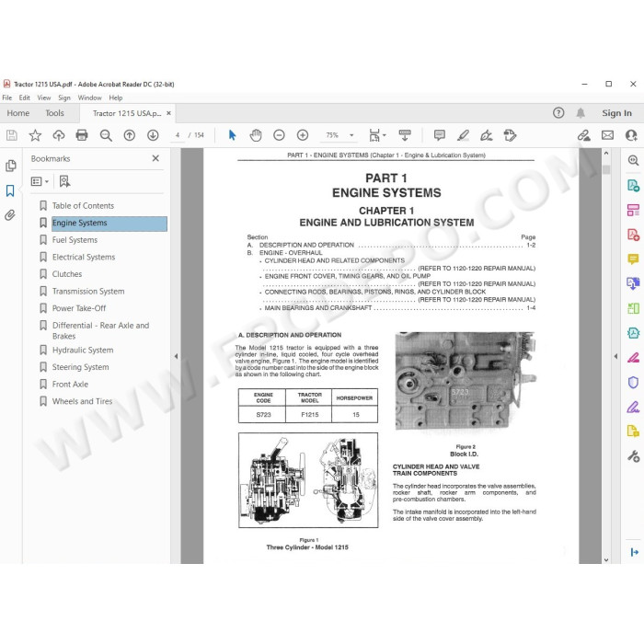Toggle the Bookmarks side panel icon
Viewport: 644px width, 644px height.
click(x=10, y=190)
